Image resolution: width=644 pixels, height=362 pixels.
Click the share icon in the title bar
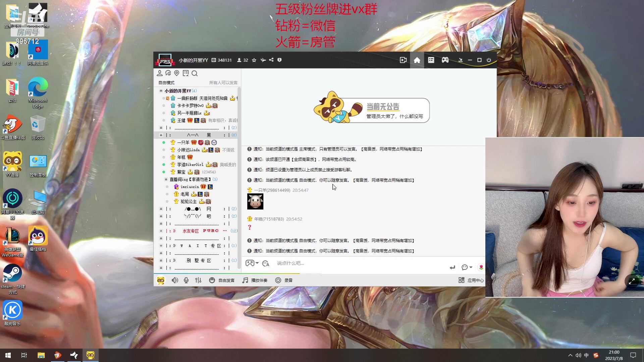(271, 60)
